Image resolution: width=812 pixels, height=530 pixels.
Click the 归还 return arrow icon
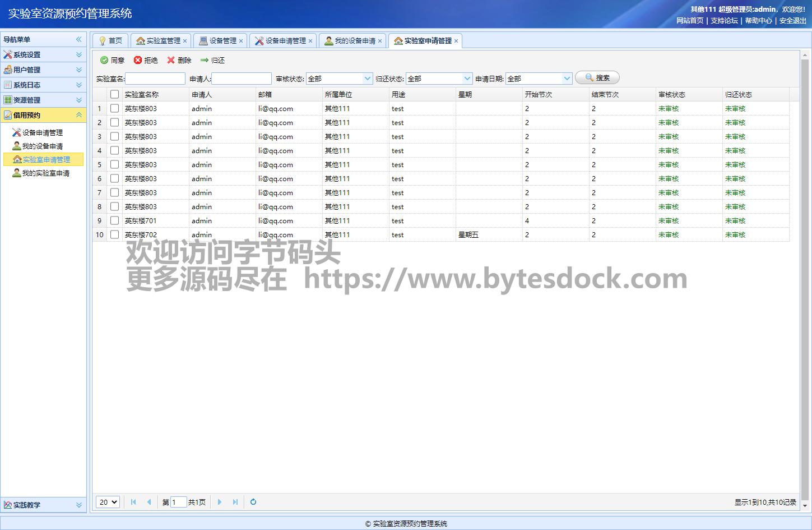(x=205, y=60)
